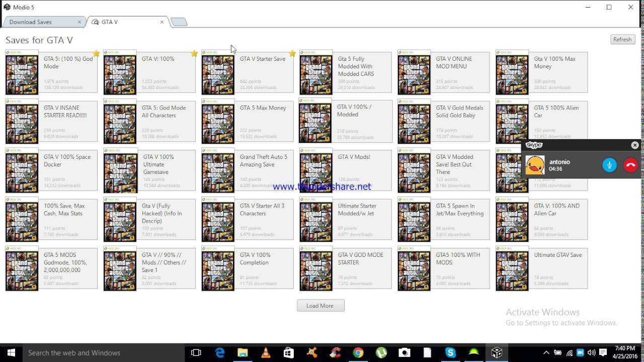The image size is (644, 362).
Task: Open 'GTA 5: (100 %) God Mode' save
Action: click(52, 72)
